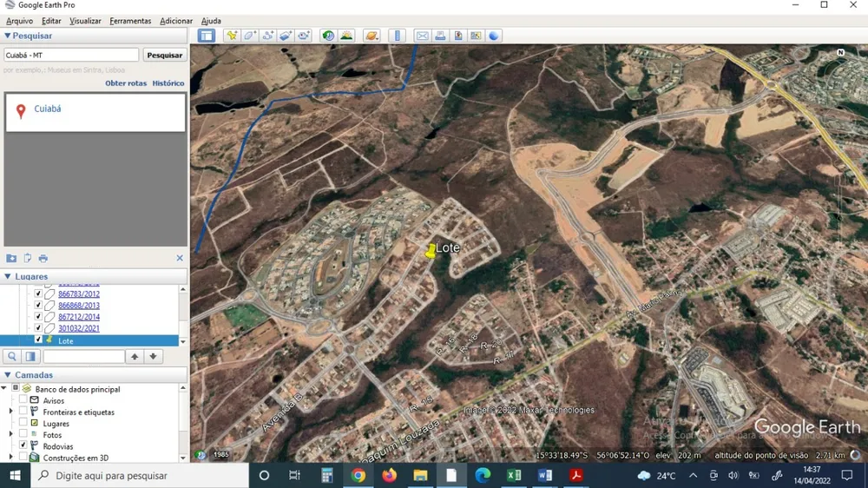The image size is (868, 488).
Task: Open the Adicionar menu
Action: [176, 21]
